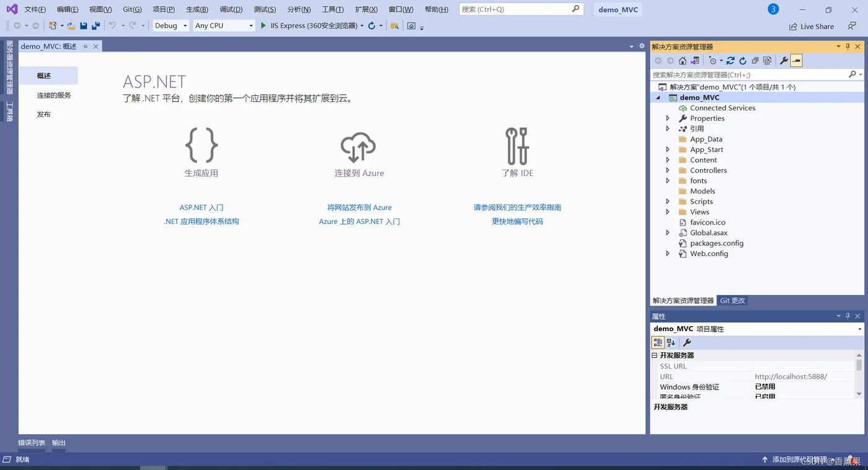The height and width of the screenshot is (470, 868).
Task: Select the 发布 side tab
Action: click(43, 114)
